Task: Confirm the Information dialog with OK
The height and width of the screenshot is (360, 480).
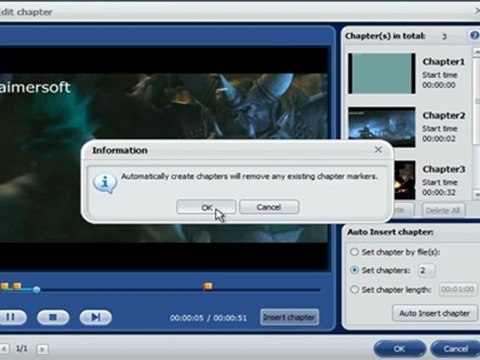Action: 206,207
